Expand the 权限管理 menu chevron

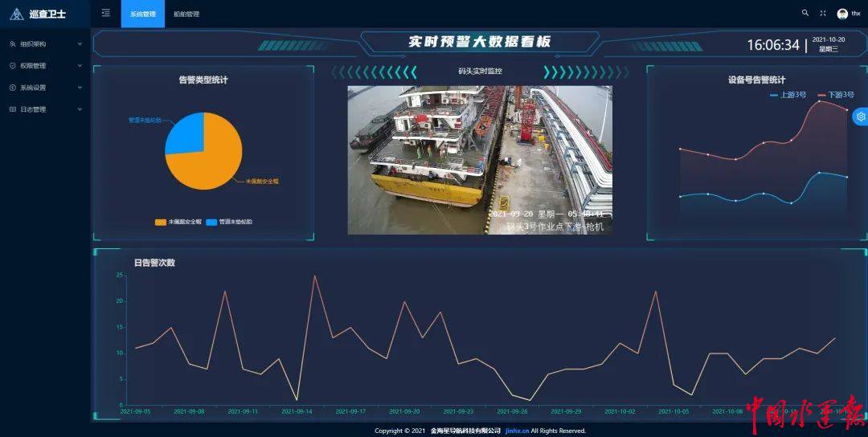pos(80,66)
